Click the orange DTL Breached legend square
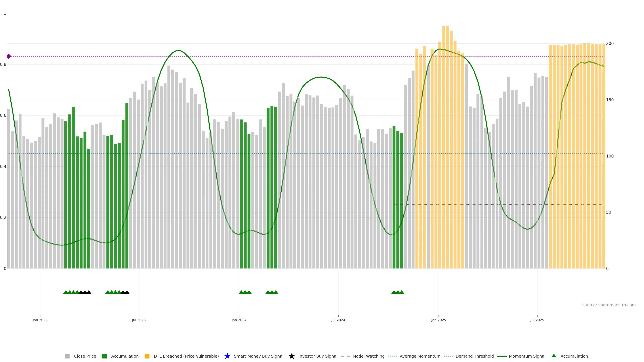 (x=147, y=356)
